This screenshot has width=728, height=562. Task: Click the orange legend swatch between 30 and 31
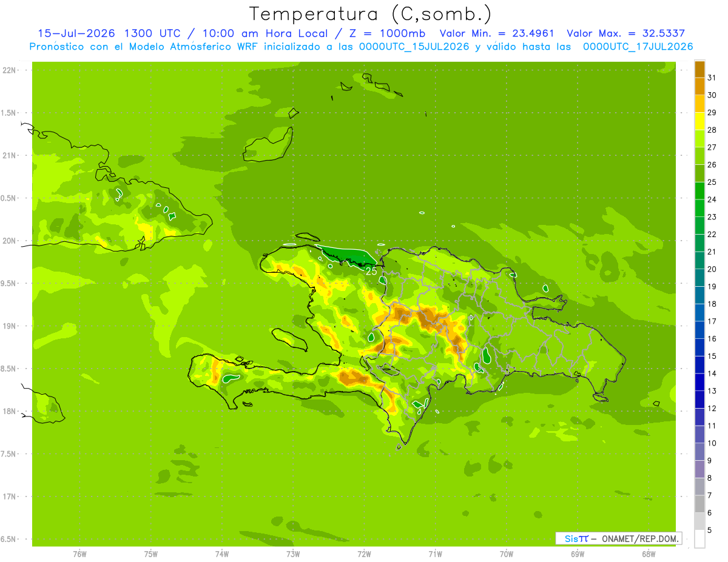tap(699, 87)
